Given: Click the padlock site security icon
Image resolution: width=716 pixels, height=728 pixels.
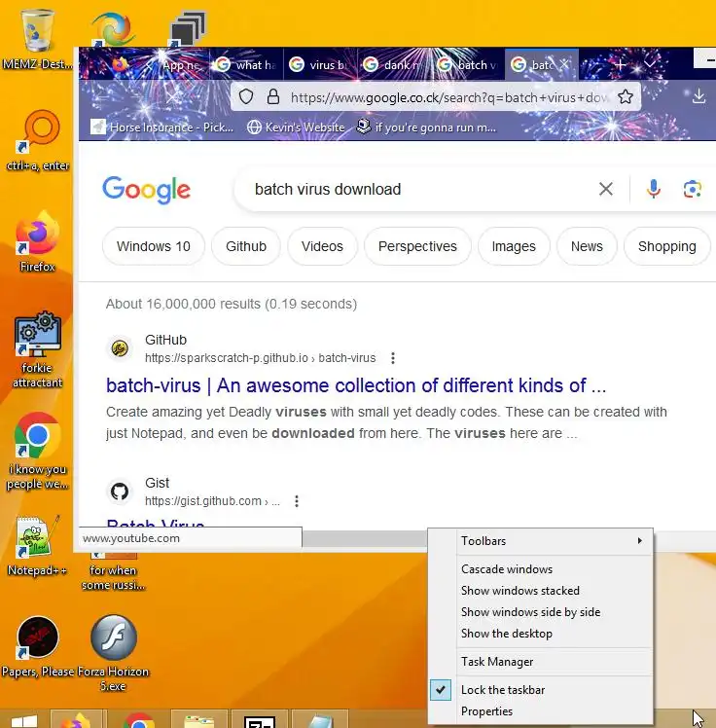Looking at the screenshot, I should [x=273, y=97].
